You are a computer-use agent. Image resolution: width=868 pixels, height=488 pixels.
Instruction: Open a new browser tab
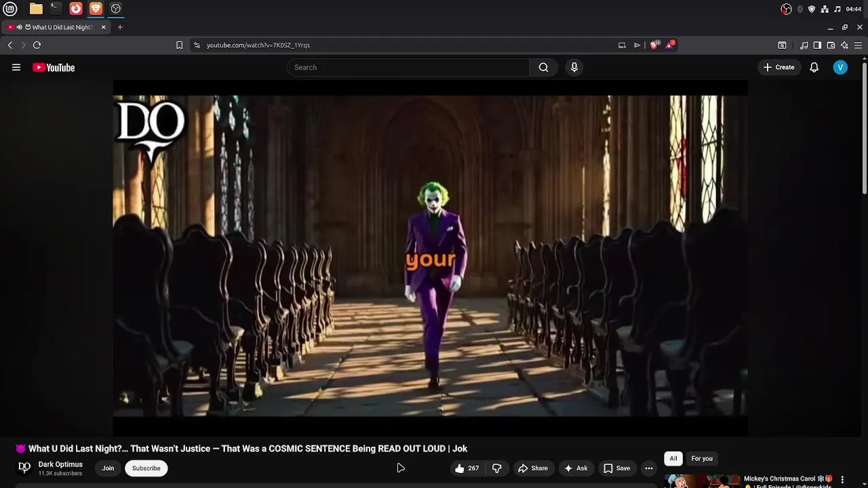(120, 27)
